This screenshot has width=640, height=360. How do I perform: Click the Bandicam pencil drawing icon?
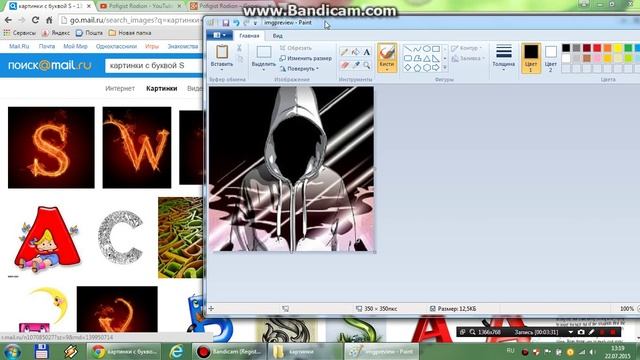pos(591,332)
